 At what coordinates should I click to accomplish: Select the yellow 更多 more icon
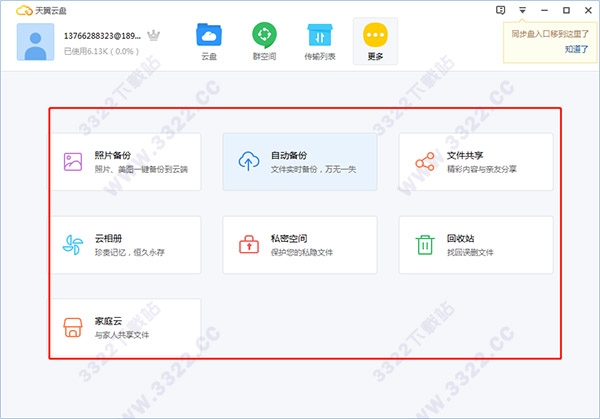coord(375,35)
